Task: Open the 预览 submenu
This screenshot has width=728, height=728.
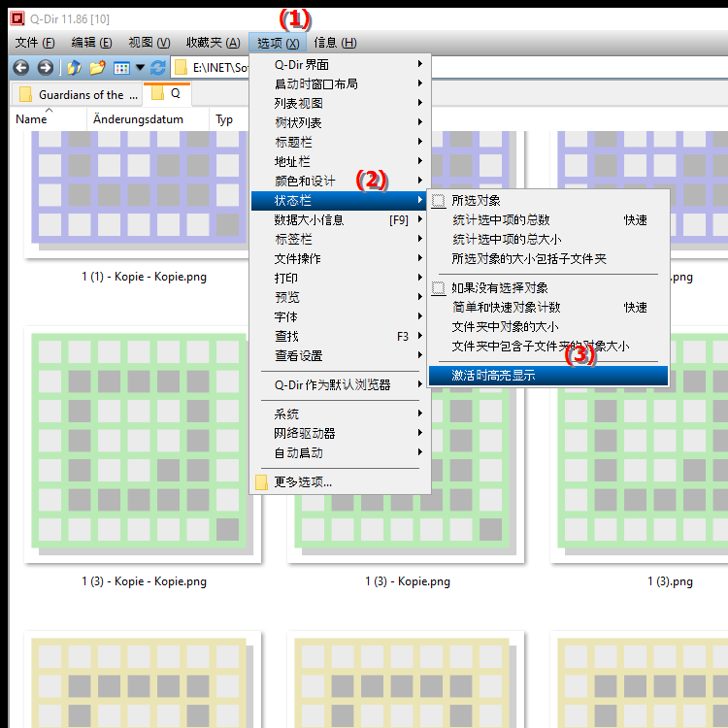Action: click(341, 297)
